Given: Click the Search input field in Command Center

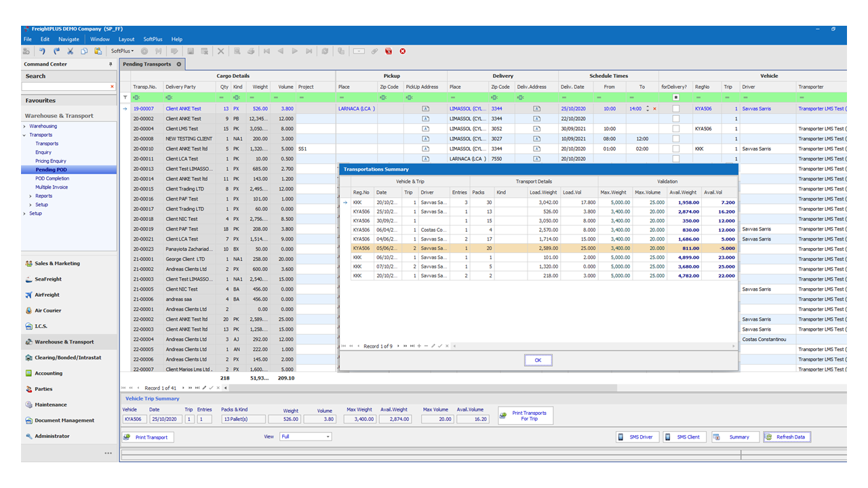Looking at the screenshot, I should 64,86.
